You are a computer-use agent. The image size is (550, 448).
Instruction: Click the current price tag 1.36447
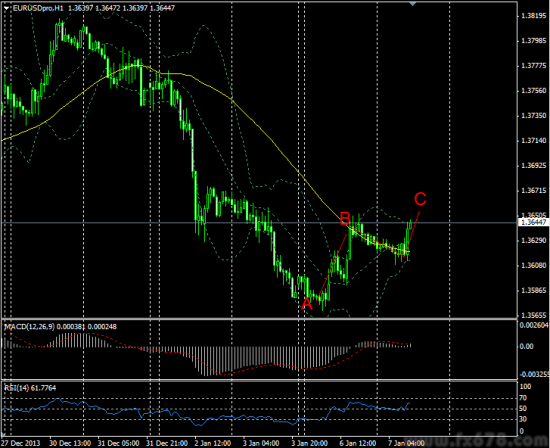(x=533, y=222)
